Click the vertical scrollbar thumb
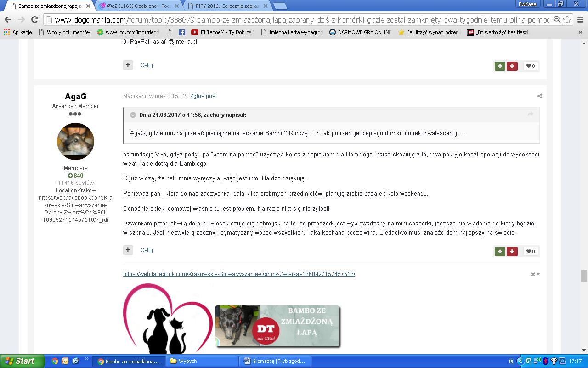This screenshot has height=368, width=588. 584,275
